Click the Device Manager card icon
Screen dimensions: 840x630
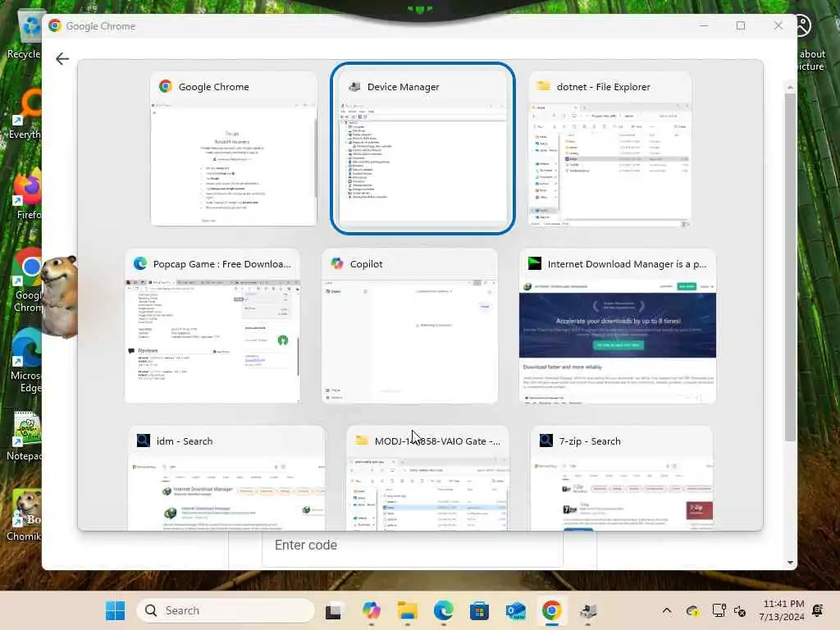[354, 86]
